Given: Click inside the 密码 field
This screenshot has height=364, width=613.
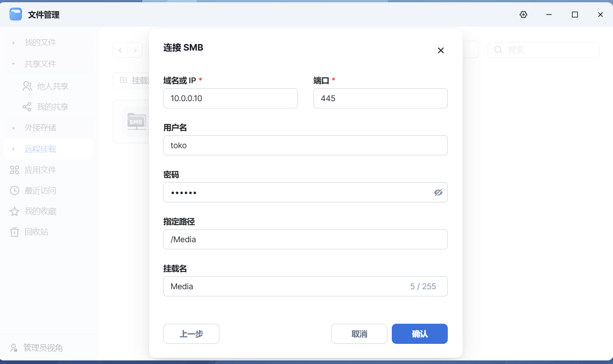Looking at the screenshot, I should click(x=305, y=192).
